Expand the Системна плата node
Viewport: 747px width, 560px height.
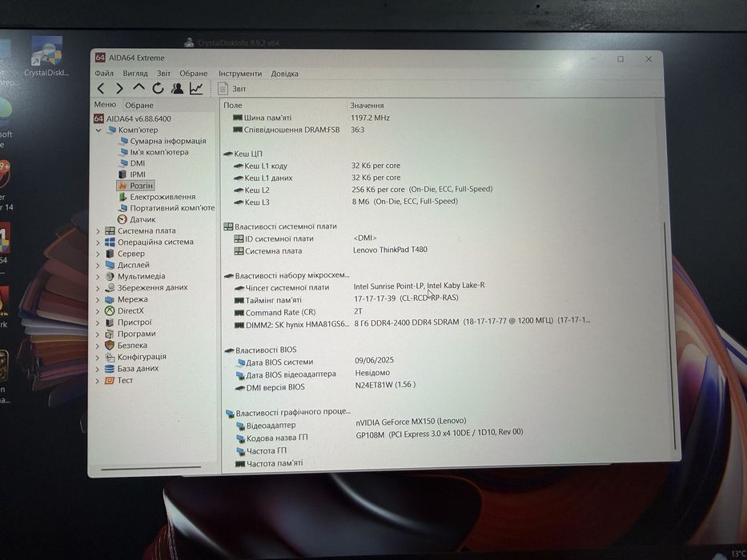pos(98,231)
